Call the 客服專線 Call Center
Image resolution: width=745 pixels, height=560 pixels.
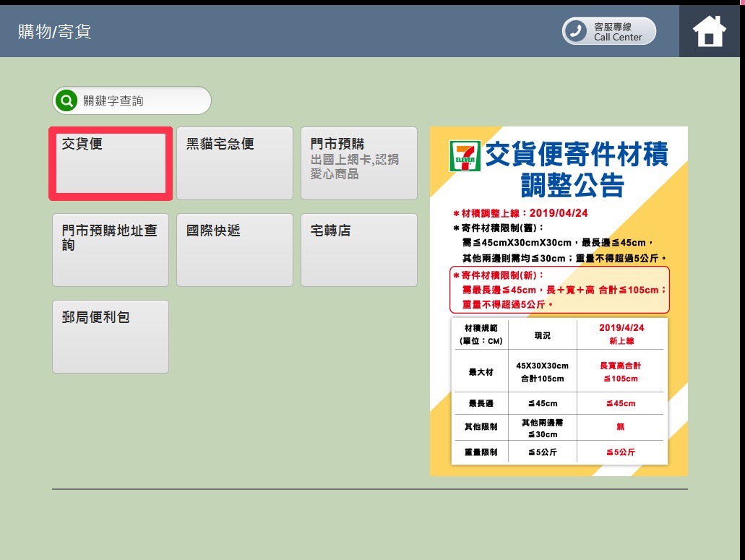pos(609,31)
